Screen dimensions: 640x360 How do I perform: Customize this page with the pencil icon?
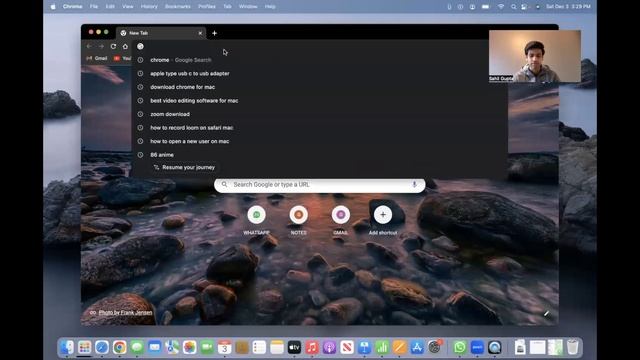546,313
